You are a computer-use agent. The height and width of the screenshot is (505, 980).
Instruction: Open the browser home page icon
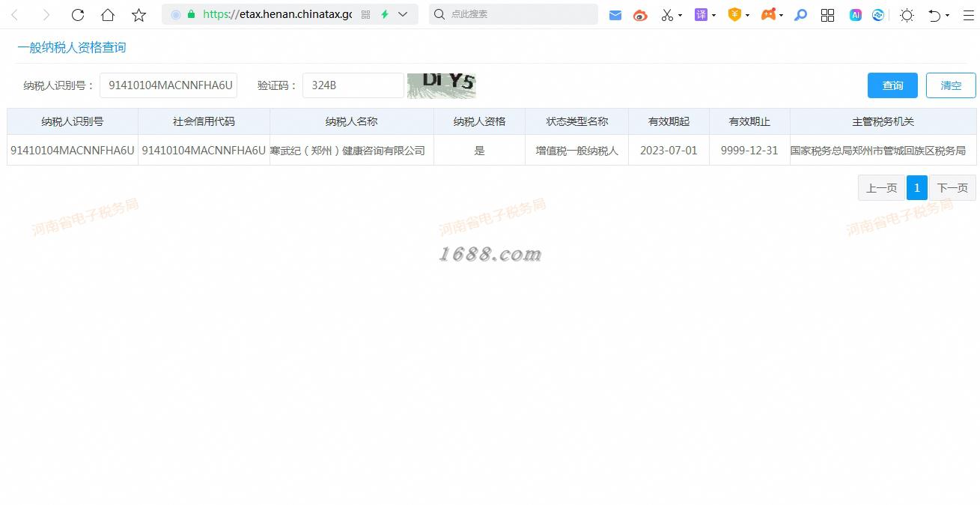pos(108,15)
